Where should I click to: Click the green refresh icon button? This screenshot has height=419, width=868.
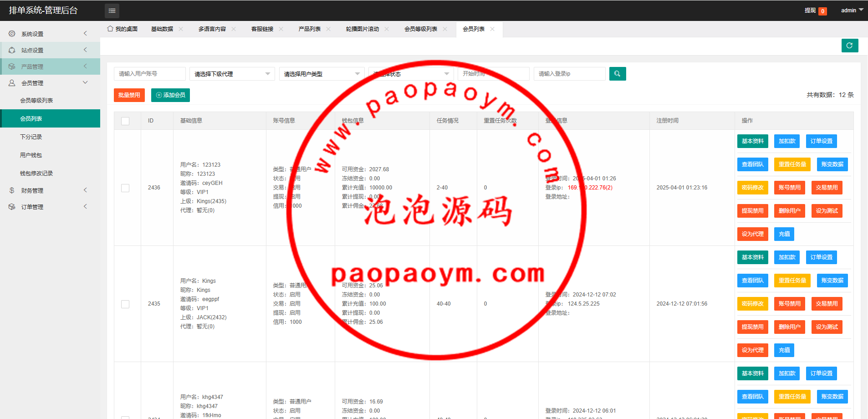point(850,46)
